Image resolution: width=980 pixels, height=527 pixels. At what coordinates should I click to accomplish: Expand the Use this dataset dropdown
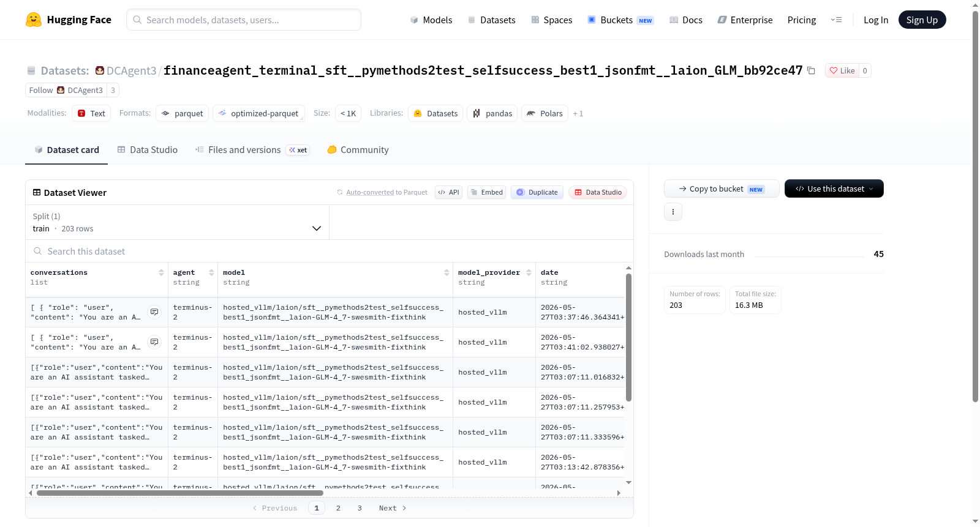click(x=834, y=189)
